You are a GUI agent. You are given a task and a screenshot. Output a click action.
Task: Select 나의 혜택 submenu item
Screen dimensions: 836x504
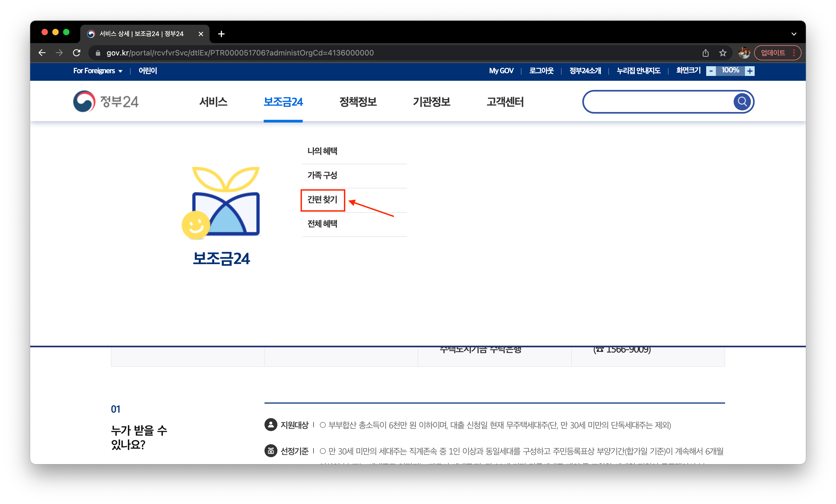point(322,151)
